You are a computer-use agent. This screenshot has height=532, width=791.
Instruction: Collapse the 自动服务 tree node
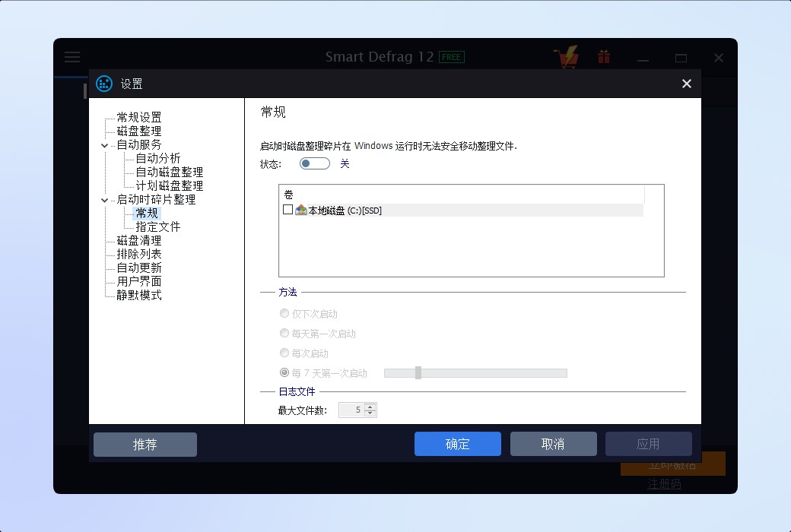(104, 145)
